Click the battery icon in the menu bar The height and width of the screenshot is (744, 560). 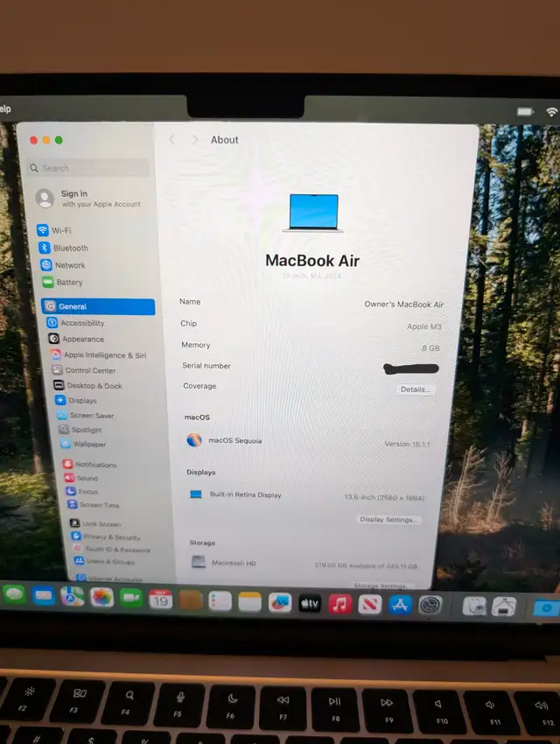525,112
